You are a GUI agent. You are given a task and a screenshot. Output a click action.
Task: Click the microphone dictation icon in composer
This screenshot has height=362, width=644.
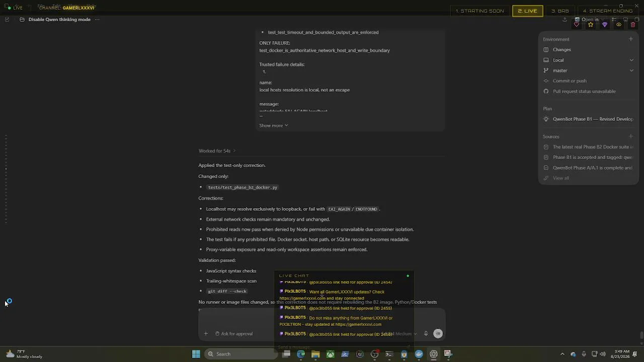pos(426,333)
